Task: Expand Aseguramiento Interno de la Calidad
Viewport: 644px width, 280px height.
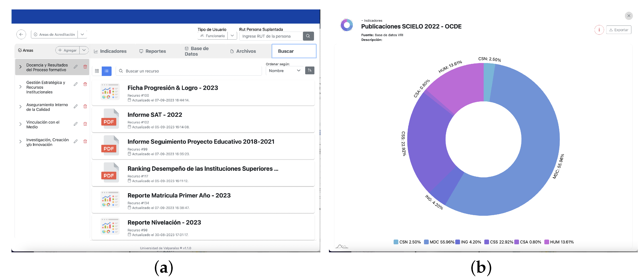Action: 21,107
